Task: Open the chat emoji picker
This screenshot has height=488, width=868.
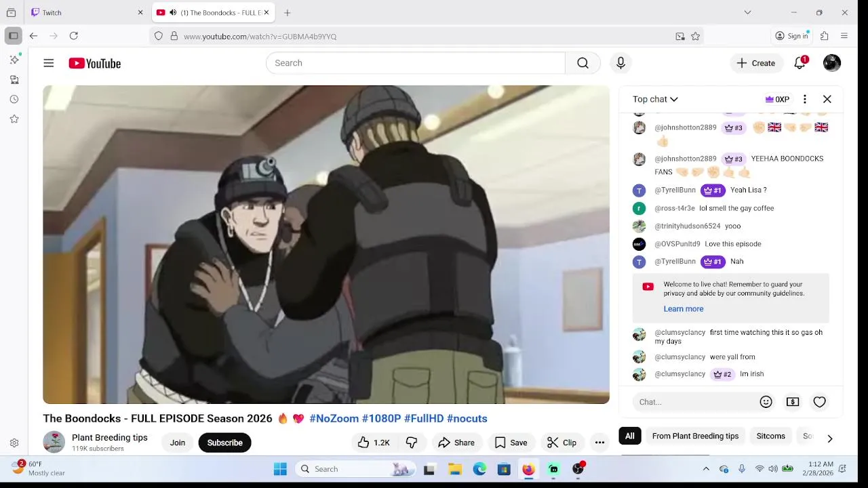Action: [766, 402]
